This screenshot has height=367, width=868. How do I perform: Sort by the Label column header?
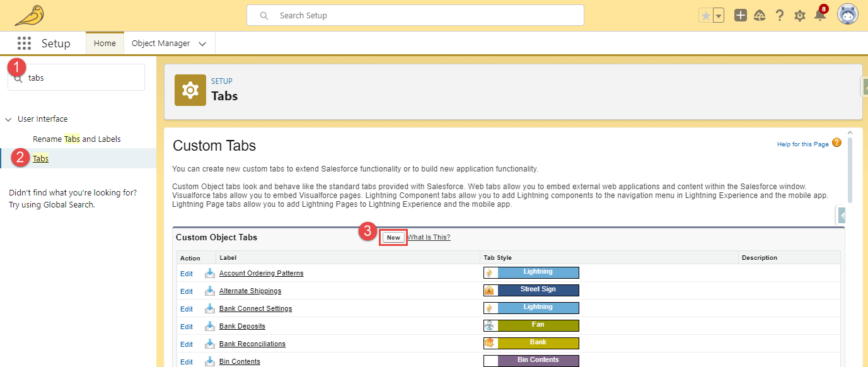pos(228,258)
